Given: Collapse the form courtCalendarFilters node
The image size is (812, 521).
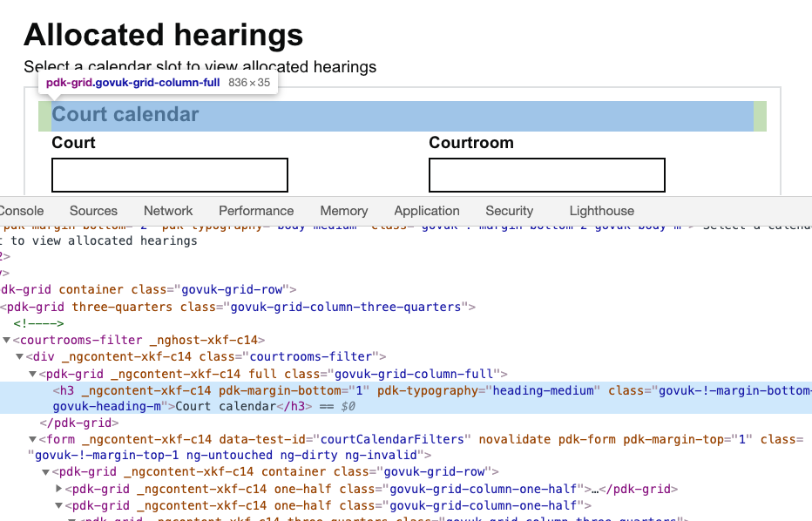Looking at the screenshot, I should point(32,440).
